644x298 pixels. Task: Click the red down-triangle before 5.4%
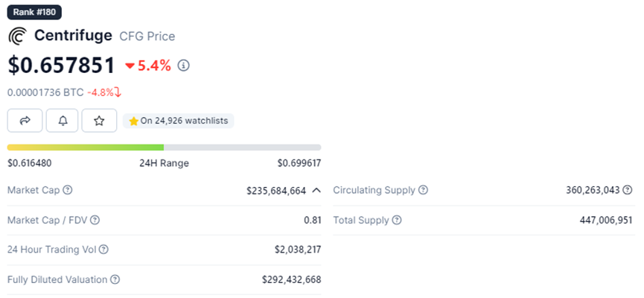(x=130, y=66)
